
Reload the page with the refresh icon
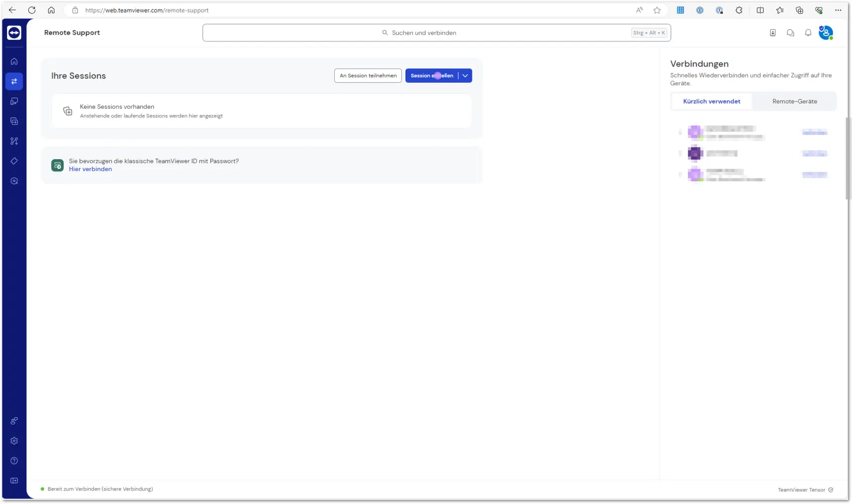tap(32, 10)
